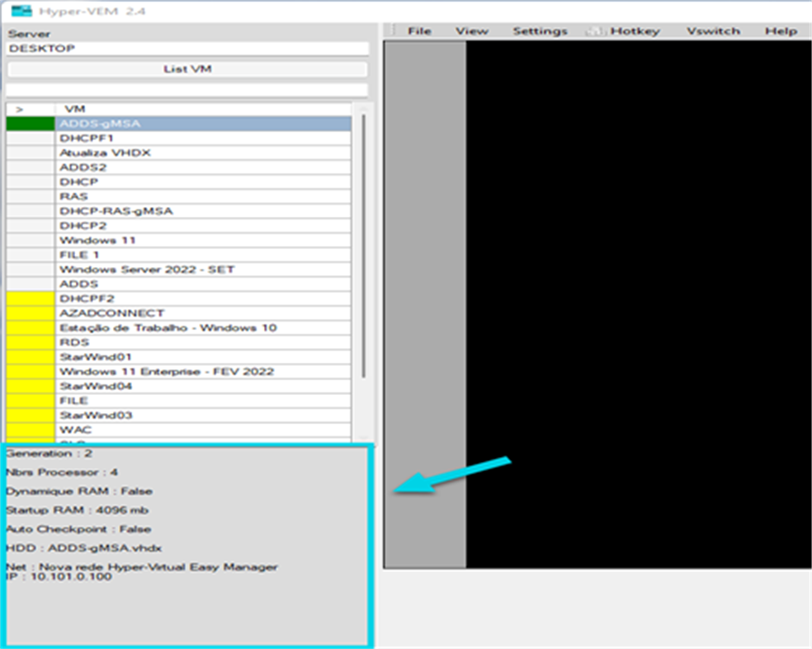
Task: Click the VM column header
Action: pos(203,109)
